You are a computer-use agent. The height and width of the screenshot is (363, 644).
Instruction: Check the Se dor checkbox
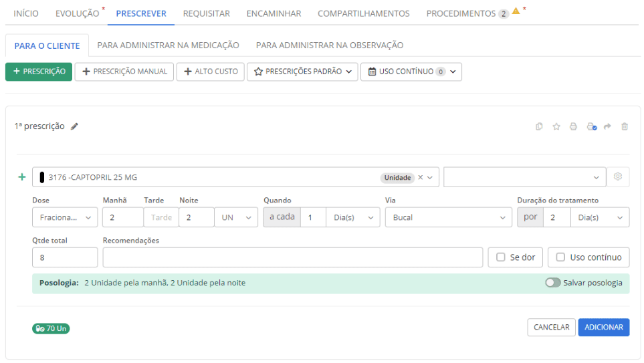[x=501, y=257]
